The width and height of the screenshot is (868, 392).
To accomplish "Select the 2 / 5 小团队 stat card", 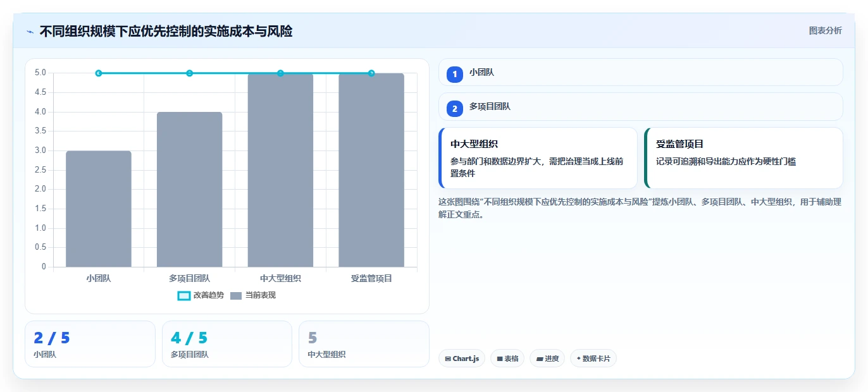I will point(90,344).
